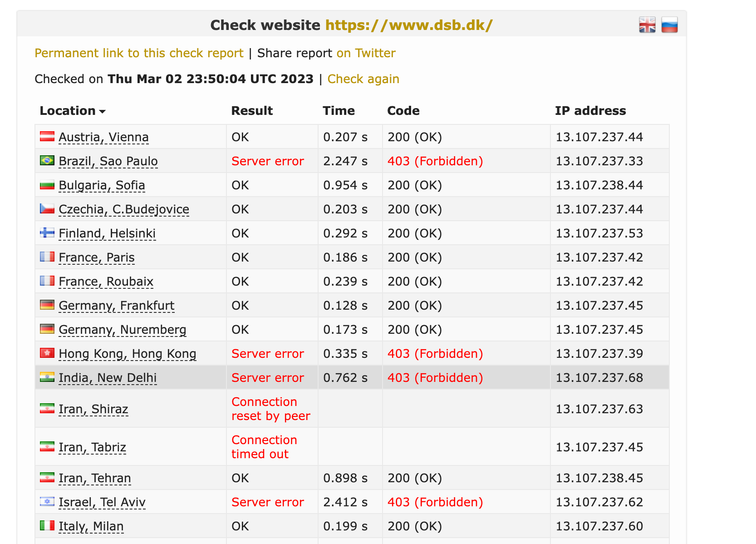This screenshot has width=756, height=544.
Task: Switch language using the Russian flag icon
Action: click(669, 25)
